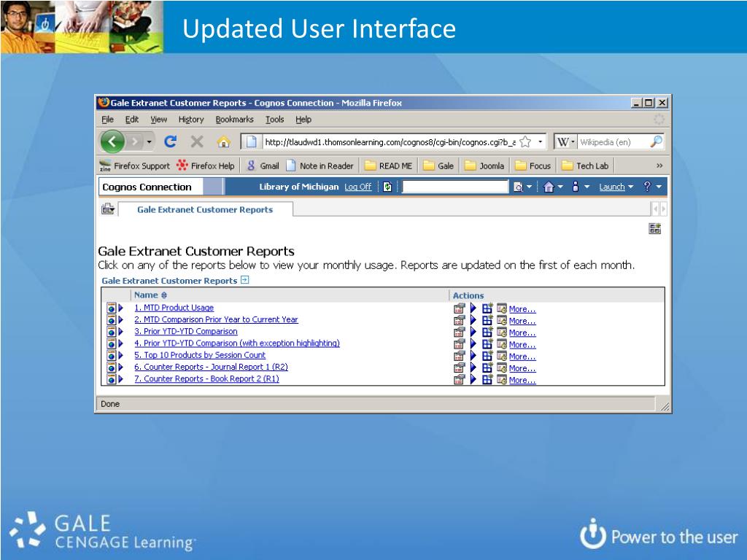
Task: Schedule report 4 with exception highlighting
Action: pyautogui.click(x=502, y=344)
